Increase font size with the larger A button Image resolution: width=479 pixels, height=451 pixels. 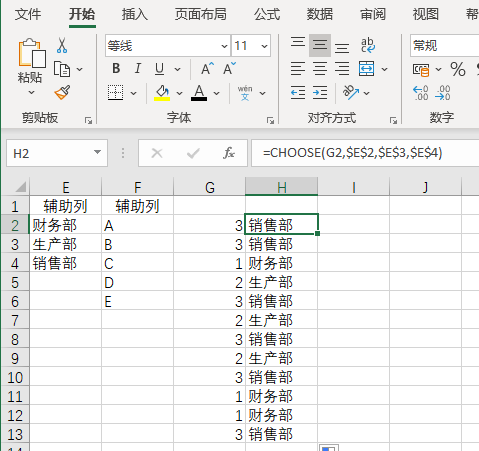coord(208,69)
